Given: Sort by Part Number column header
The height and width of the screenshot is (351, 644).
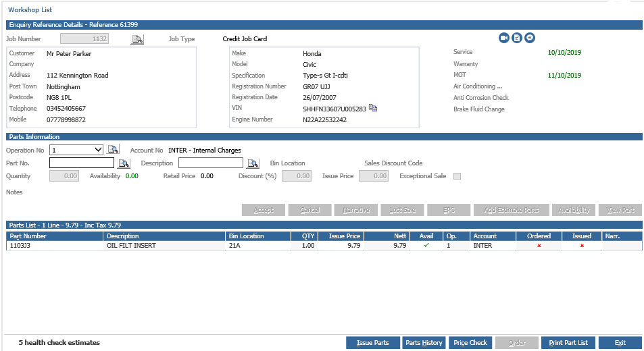Looking at the screenshot, I should [55, 236].
